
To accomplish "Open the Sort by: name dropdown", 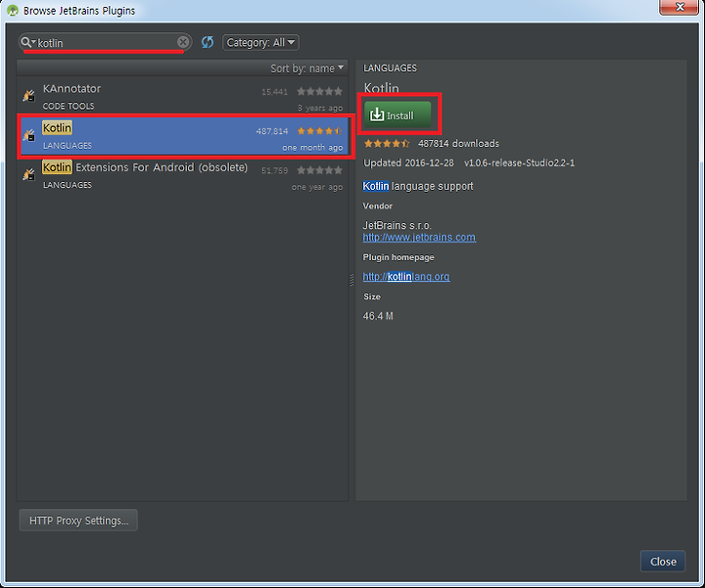I will [307, 68].
